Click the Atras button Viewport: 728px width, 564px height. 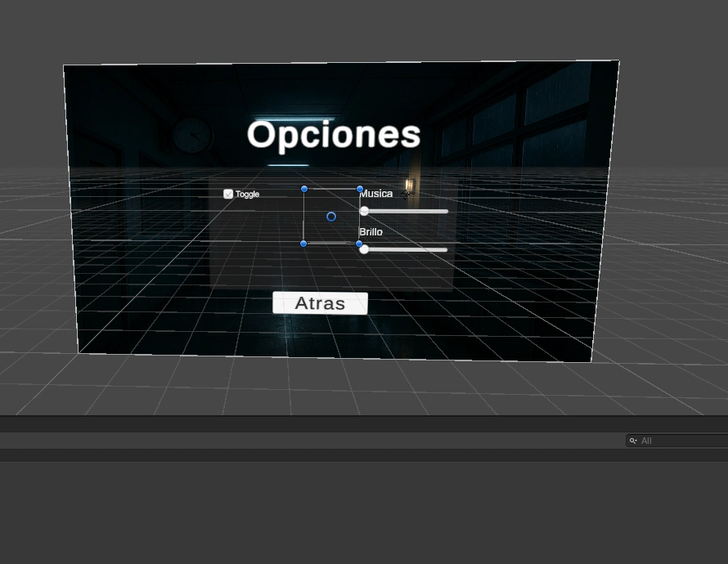(x=320, y=303)
